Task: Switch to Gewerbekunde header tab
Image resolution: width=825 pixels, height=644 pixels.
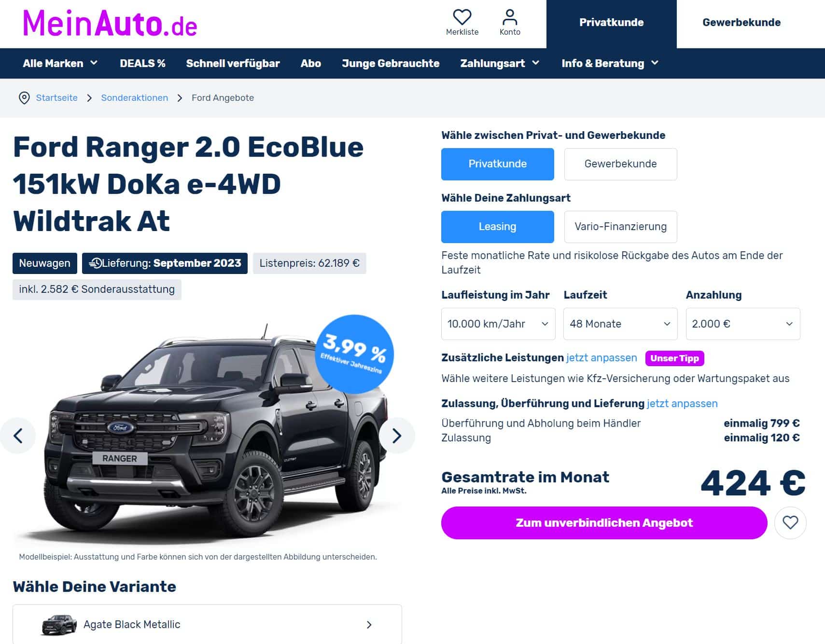Action: click(x=741, y=23)
